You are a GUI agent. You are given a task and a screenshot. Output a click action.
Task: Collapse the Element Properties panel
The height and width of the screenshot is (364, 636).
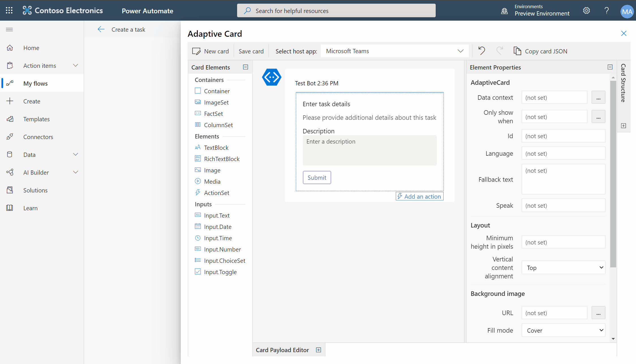pyautogui.click(x=610, y=67)
